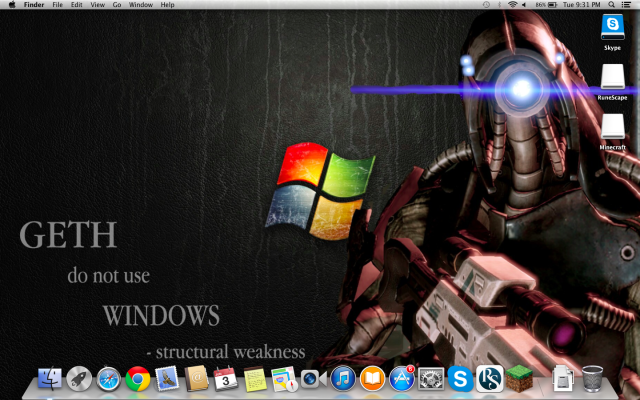640x400 pixels.
Task: Click the Bluetooth status icon
Action: click(x=499, y=4)
